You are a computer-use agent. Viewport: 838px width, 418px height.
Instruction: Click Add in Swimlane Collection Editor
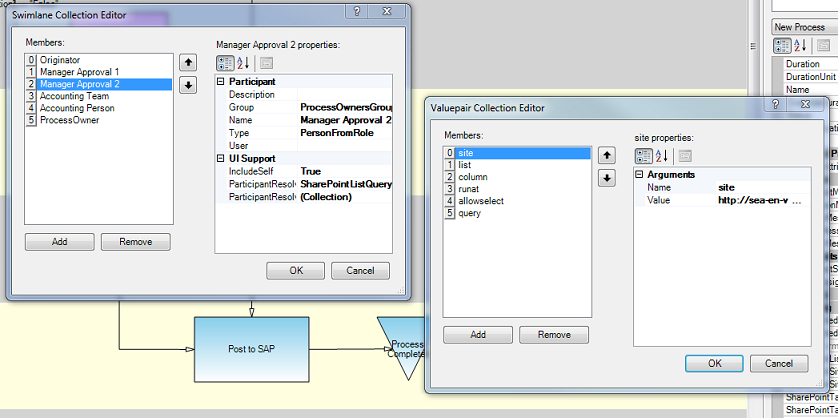coord(59,242)
